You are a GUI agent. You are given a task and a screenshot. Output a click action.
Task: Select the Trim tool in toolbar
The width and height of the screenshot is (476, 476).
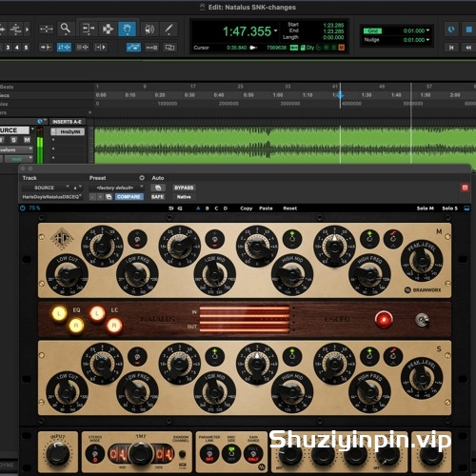(x=88, y=30)
